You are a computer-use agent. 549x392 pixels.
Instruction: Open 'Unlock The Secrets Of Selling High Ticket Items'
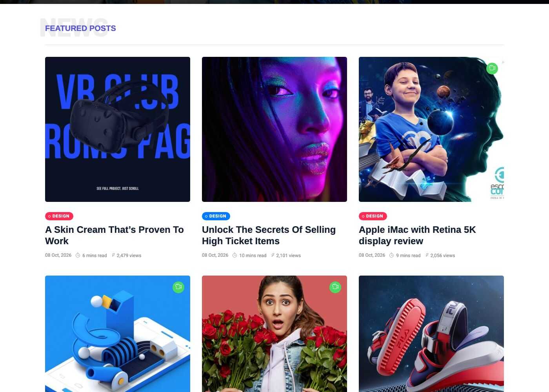(269, 235)
